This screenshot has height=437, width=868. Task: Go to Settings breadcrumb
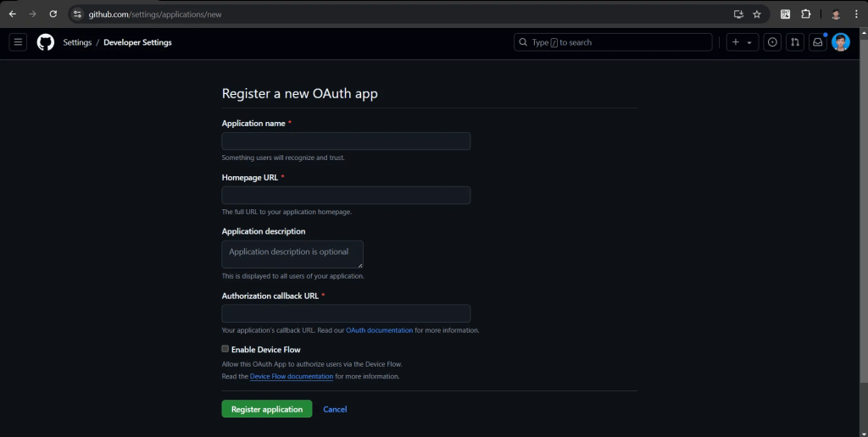(77, 42)
